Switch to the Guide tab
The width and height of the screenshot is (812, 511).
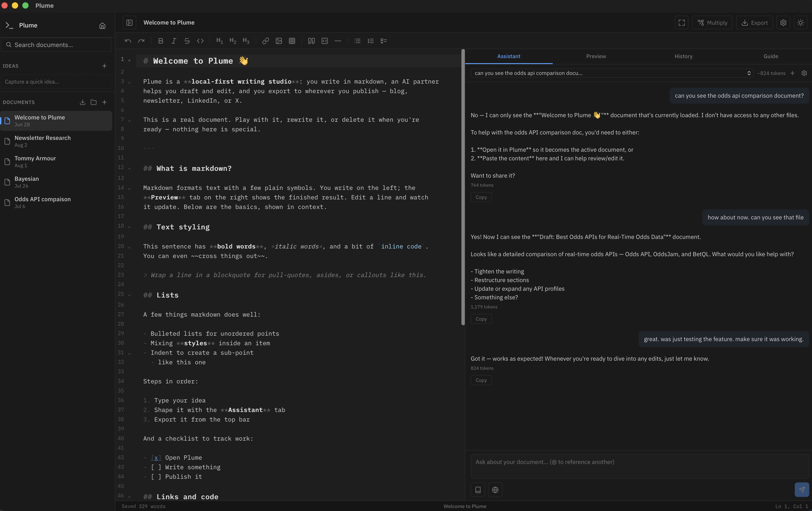click(770, 56)
